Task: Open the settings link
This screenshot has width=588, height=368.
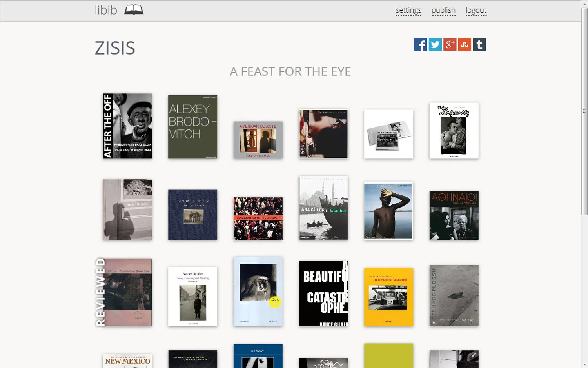Action: pos(408,10)
